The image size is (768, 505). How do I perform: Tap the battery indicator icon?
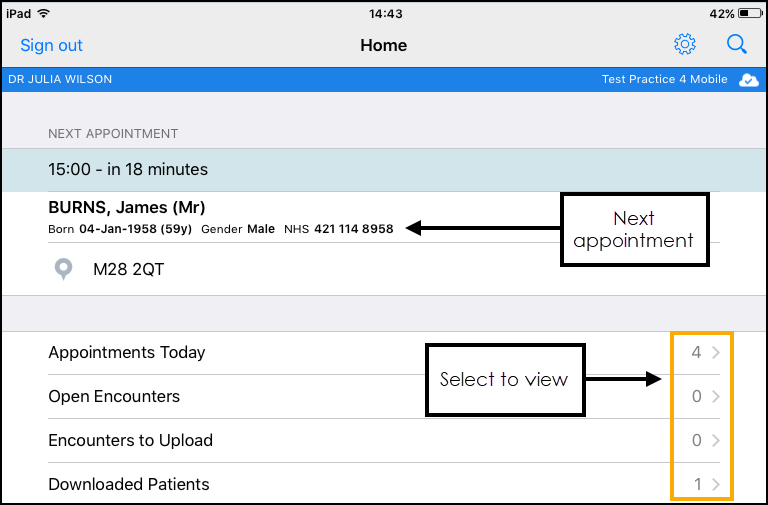coord(750,14)
